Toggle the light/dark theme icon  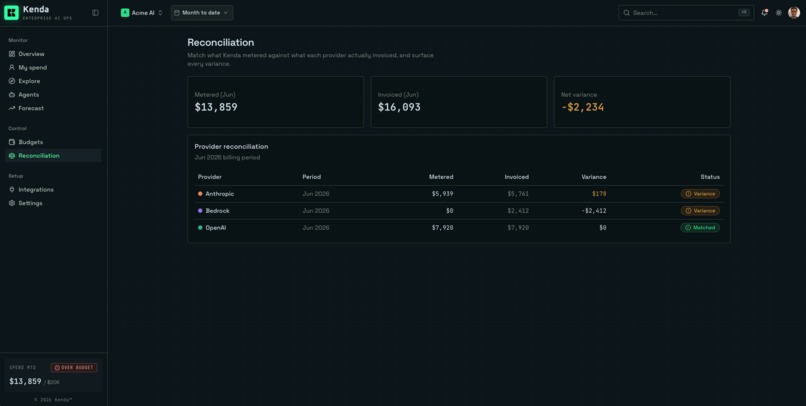pyautogui.click(x=779, y=13)
